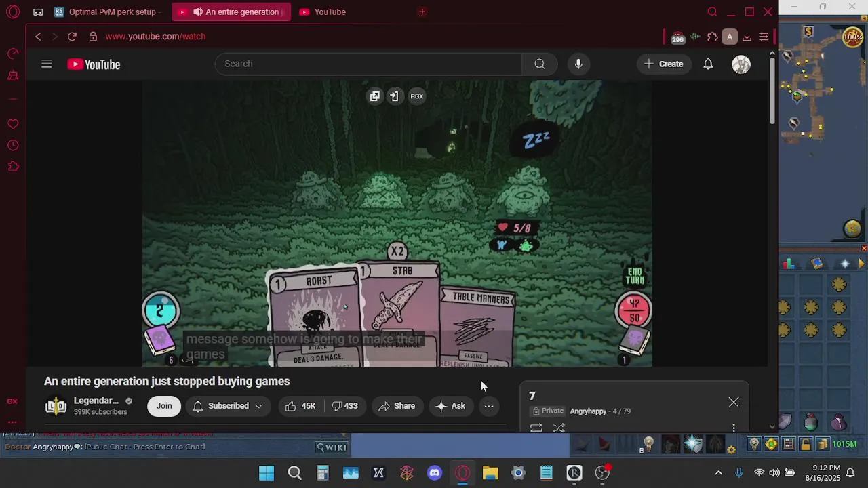
Task: Click the address bar URL
Action: click(155, 37)
